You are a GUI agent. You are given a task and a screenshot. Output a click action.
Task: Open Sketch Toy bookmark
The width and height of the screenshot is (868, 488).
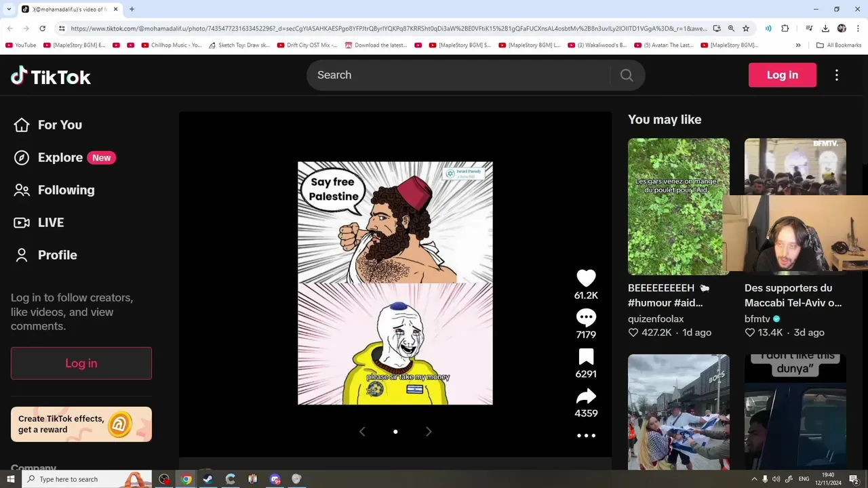click(x=239, y=45)
